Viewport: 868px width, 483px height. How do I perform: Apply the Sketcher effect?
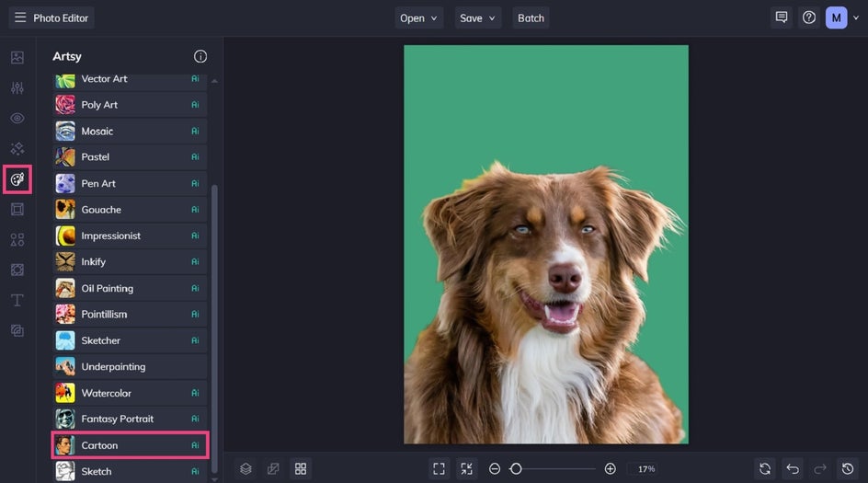pyautogui.click(x=130, y=340)
